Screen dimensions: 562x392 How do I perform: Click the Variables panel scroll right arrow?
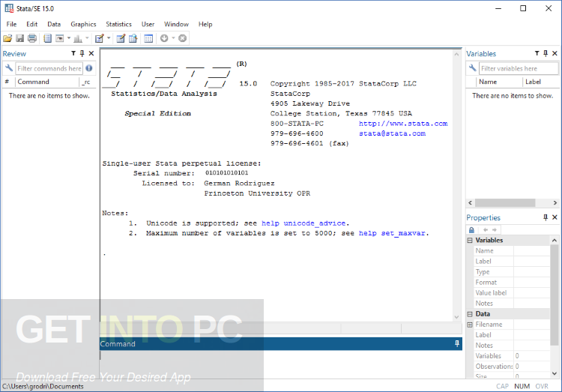(x=555, y=202)
